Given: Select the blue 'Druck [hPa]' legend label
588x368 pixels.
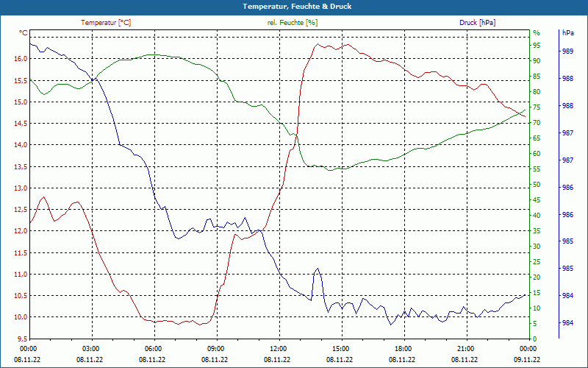Looking at the screenshot, I should click(477, 23).
